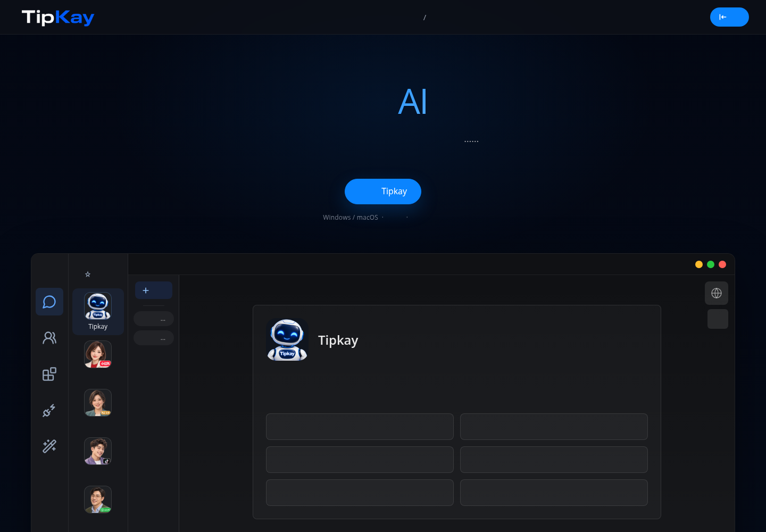The width and height of the screenshot is (766, 532).
Task: Open the chat bubble section in sidebar
Action: point(49,302)
